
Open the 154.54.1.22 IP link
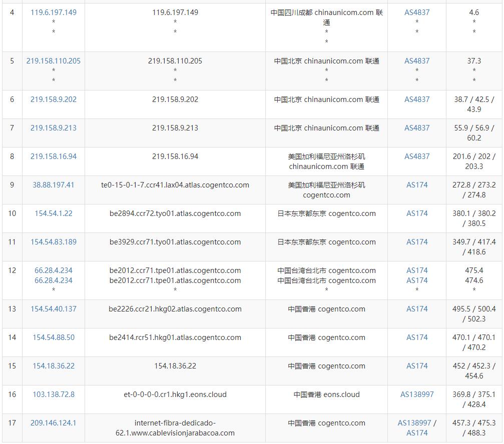click(x=54, y=213)
